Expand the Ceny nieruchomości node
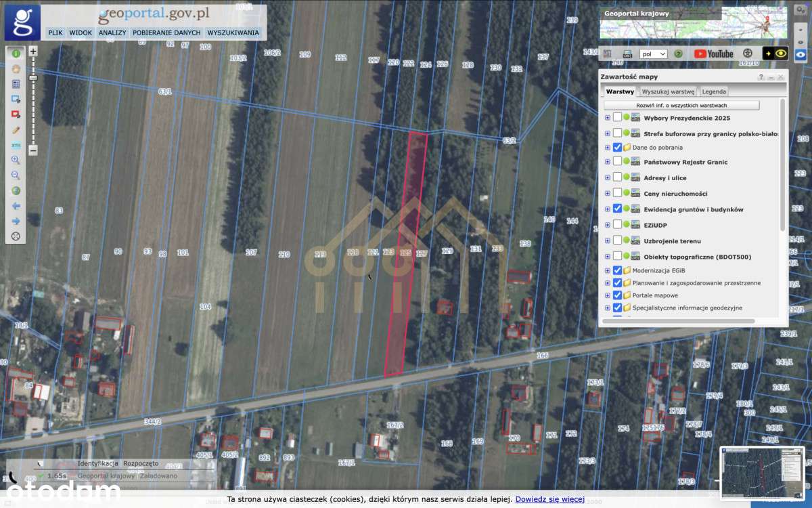The width and height of the screenshot is (812, 508). 607,194
